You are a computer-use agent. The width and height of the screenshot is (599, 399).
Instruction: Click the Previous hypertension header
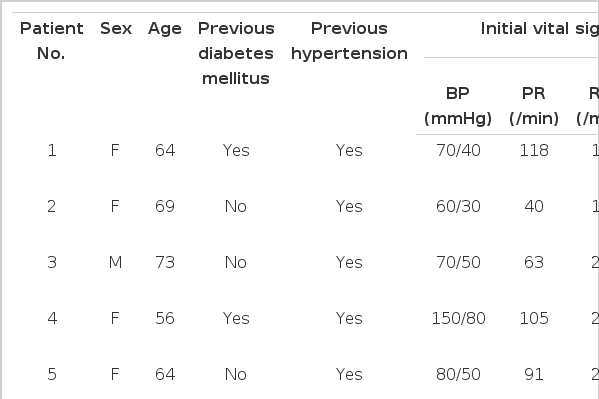tap(349, 41)
